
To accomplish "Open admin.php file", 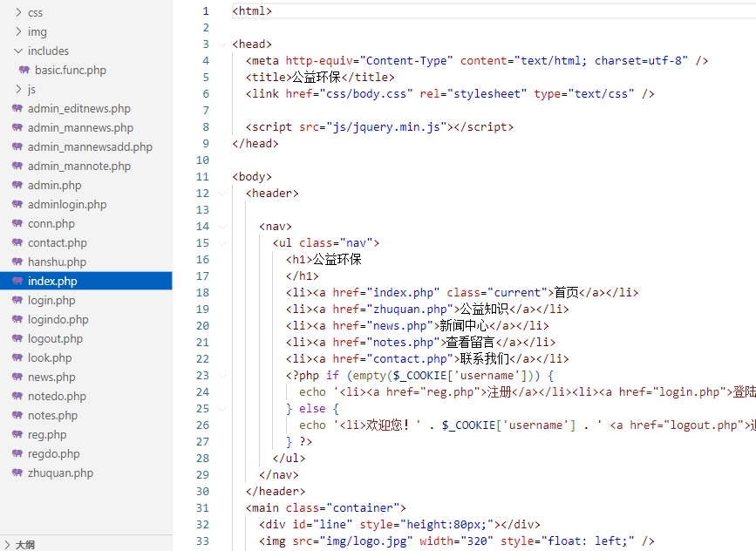I will pos(54,185).
